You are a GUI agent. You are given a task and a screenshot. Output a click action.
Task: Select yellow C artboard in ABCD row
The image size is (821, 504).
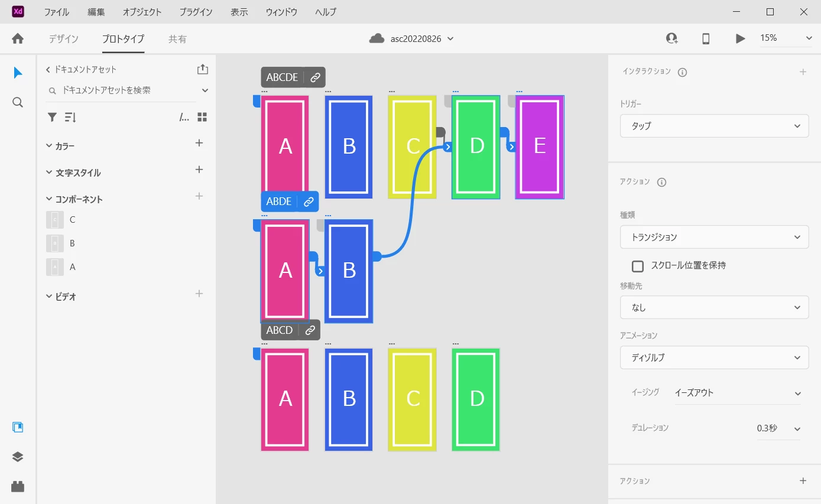pos(413,399)
